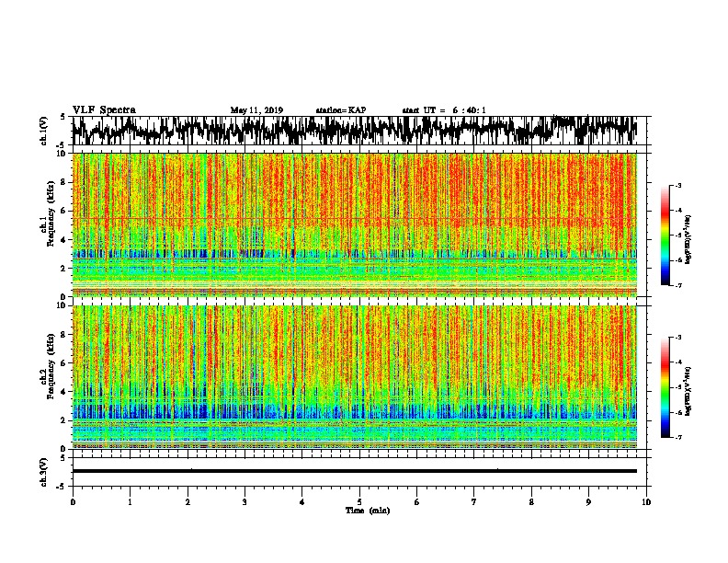Click the time axis tick label 3
Viewport: 728px width, 563px height.
[245, 502]
